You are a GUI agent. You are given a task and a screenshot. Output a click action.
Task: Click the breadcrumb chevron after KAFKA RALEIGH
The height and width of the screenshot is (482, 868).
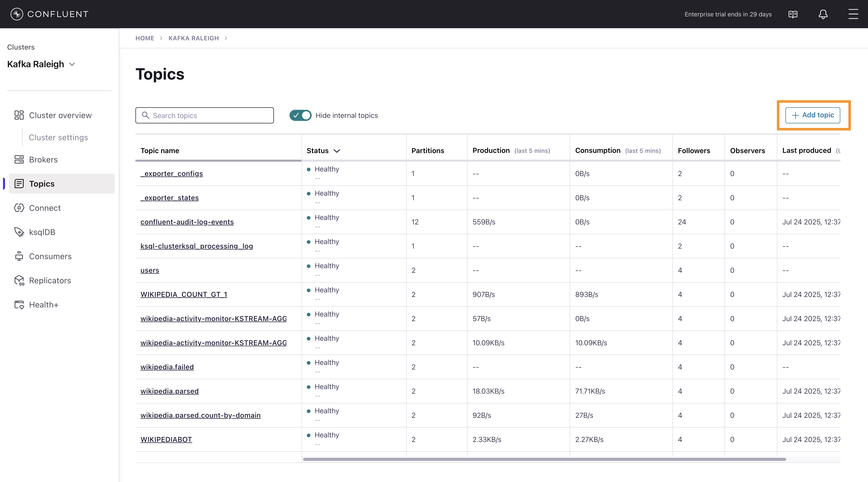[226, 38]
